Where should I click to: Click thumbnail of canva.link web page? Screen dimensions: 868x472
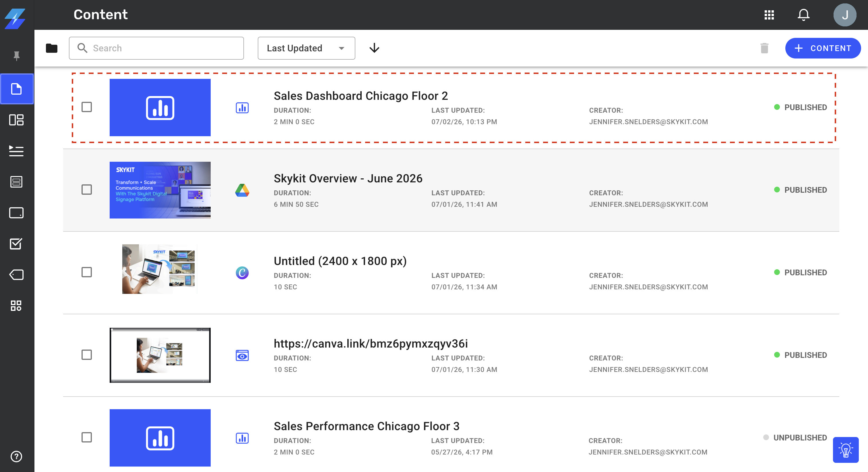[x=160, y=355]
